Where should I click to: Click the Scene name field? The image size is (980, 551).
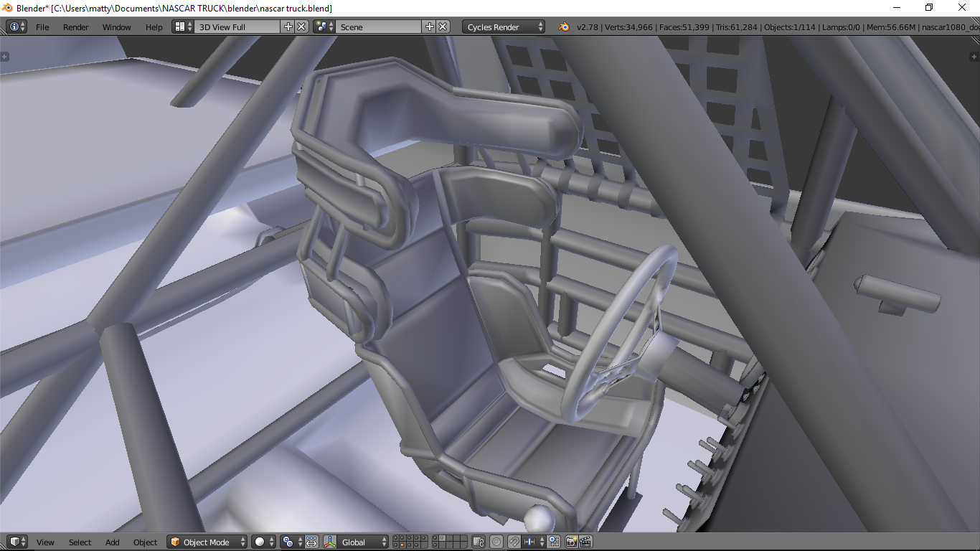(379, 27)
